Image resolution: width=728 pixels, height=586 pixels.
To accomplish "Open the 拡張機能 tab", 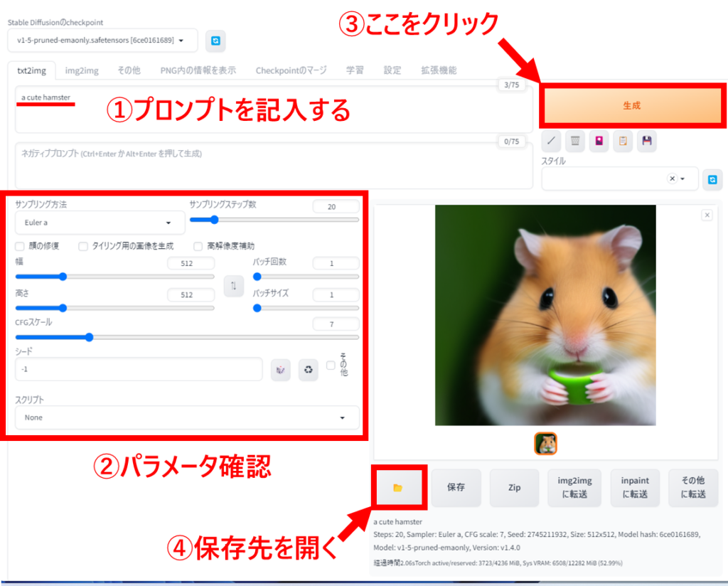I will [x=439, y=70].
